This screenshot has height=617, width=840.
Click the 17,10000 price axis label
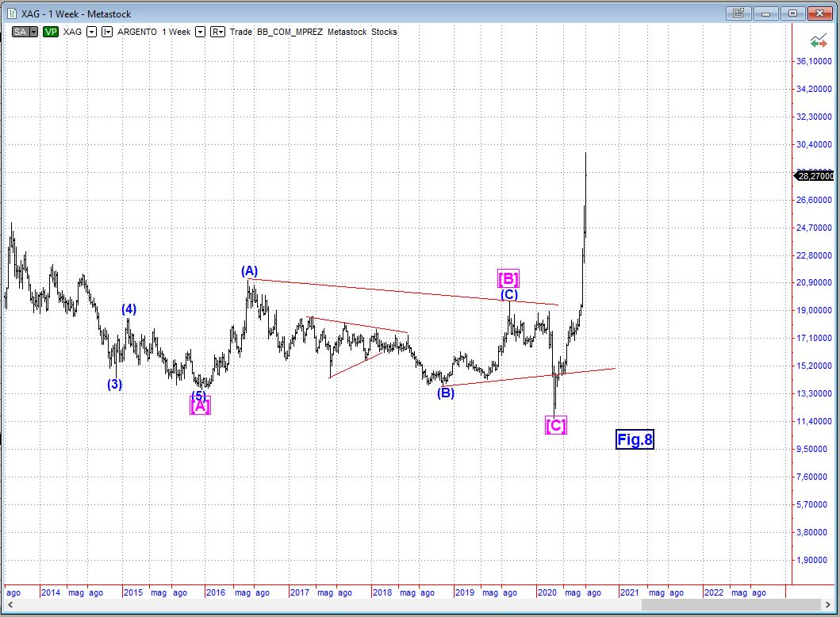814,338
